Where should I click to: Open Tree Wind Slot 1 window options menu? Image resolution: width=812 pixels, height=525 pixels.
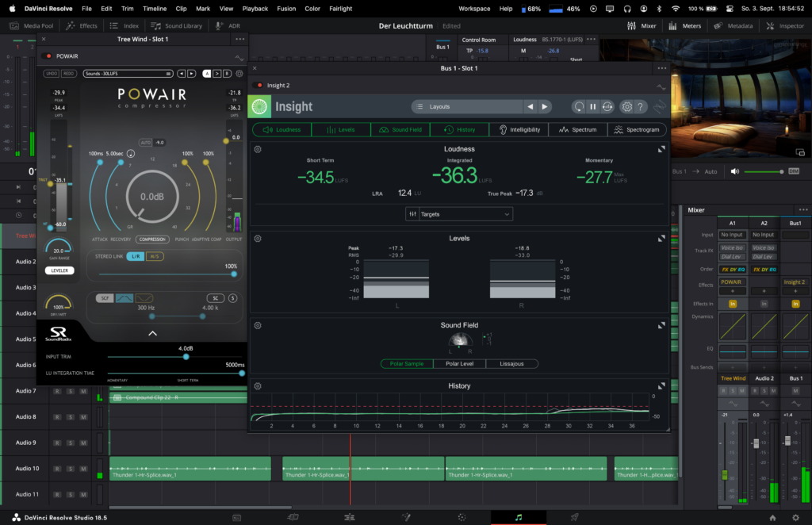click(x=239, y=40)
